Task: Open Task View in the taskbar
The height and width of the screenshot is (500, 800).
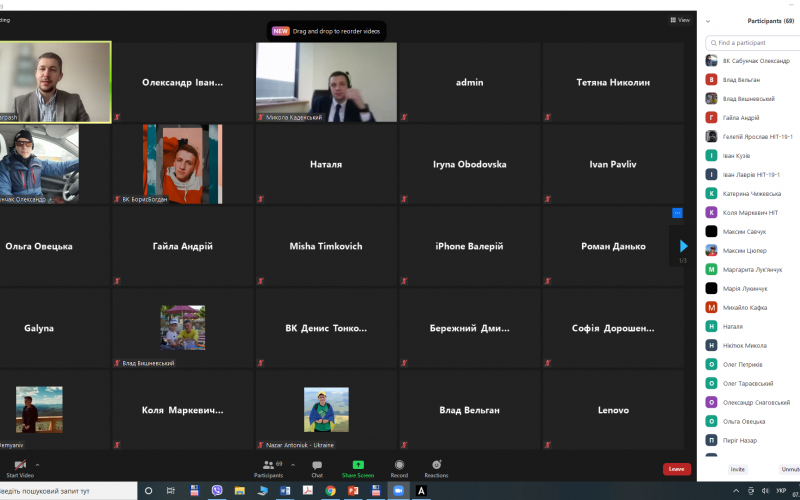Action: (170, 491)
